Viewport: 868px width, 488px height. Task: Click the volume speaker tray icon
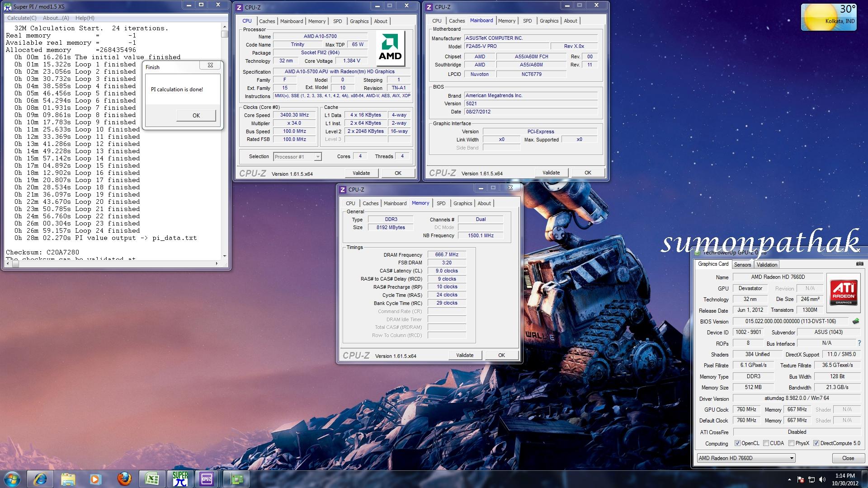pos(822,479)
